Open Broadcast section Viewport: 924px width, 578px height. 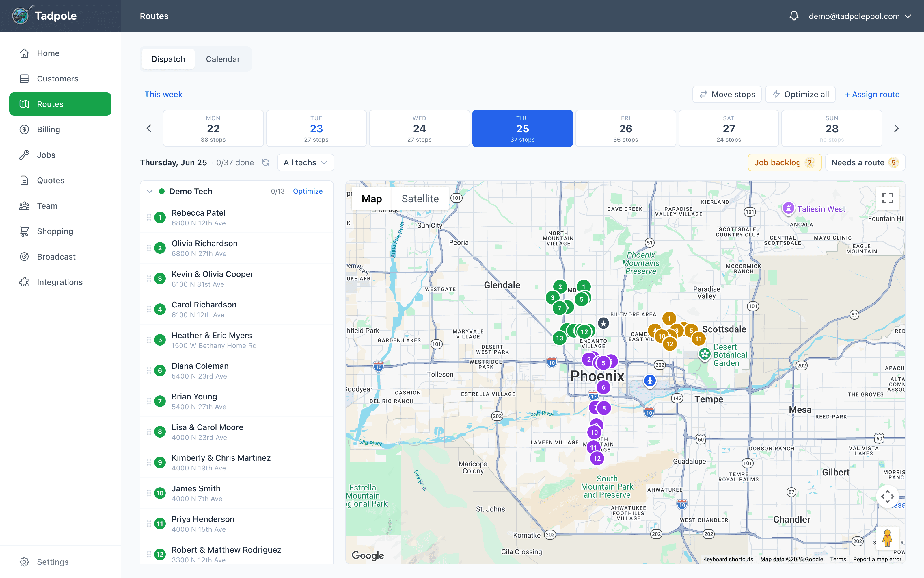pos(60,257)
